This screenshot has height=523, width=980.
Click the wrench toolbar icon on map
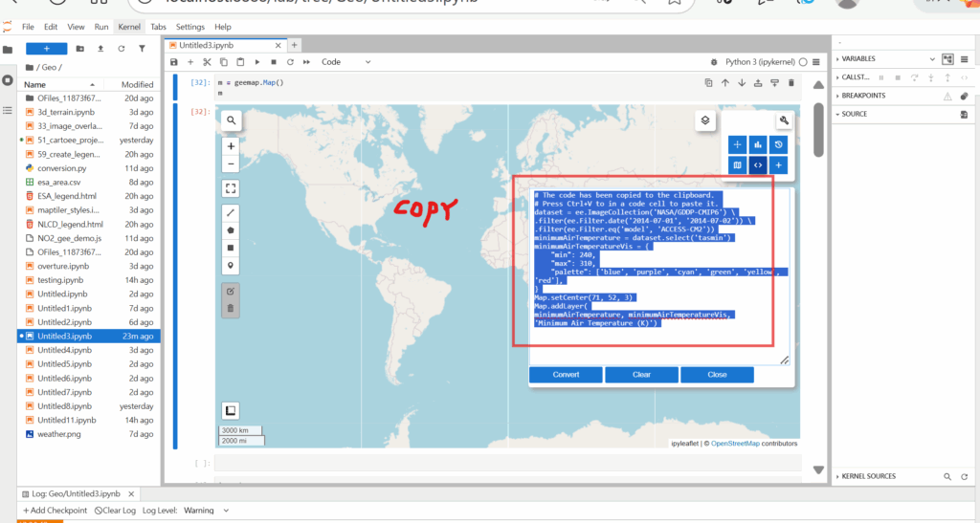(784, 120)
